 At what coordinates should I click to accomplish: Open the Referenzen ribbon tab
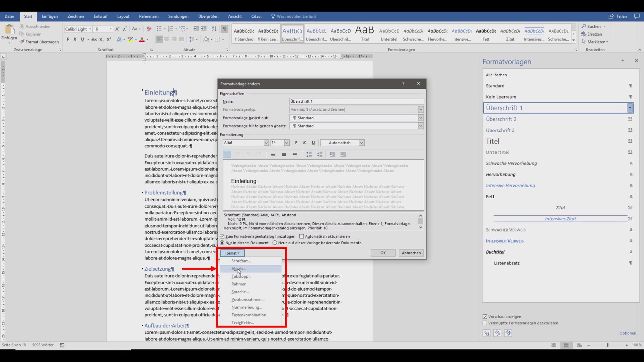(x=149, y=16)
